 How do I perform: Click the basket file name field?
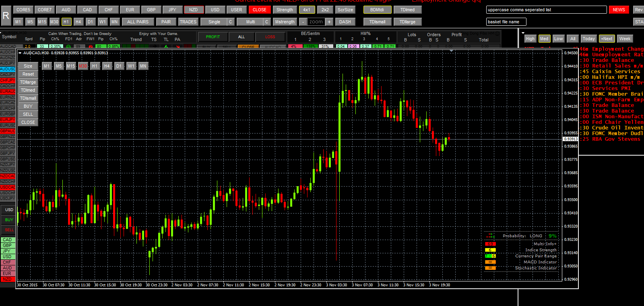coord(506,22)
